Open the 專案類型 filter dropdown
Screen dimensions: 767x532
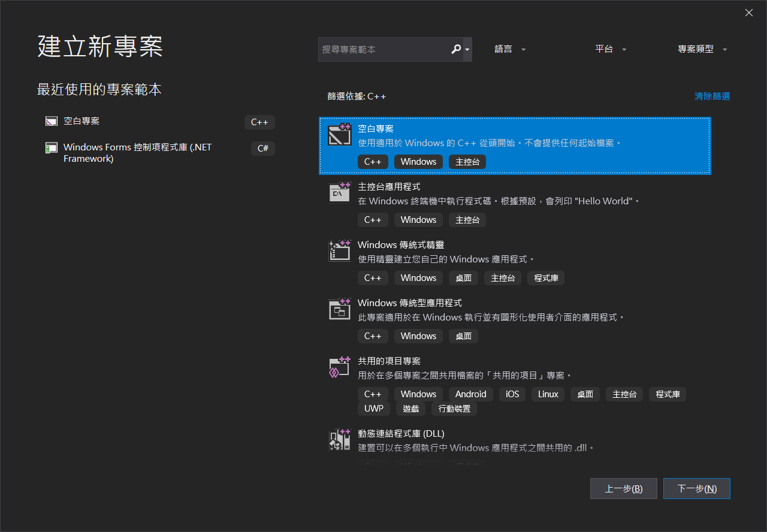click(x=702, y=49)
